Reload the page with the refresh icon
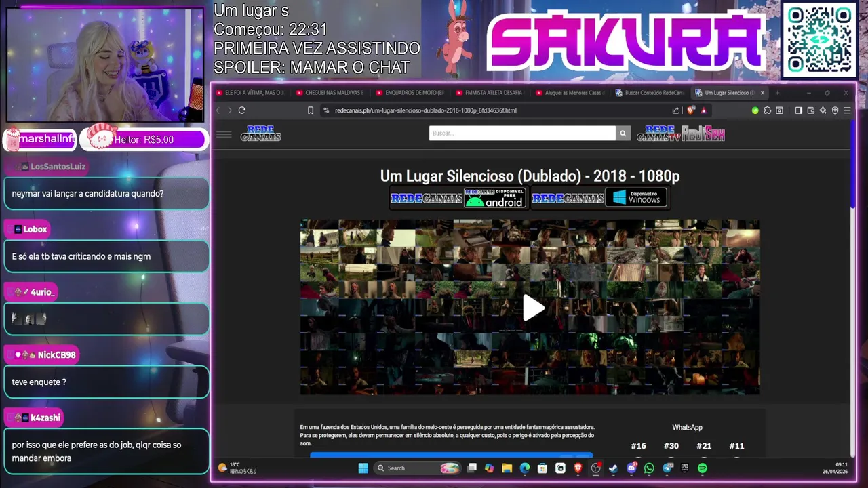Image resolution: width=868 pixels, height=488 pixels. click(x=242, y=110)
